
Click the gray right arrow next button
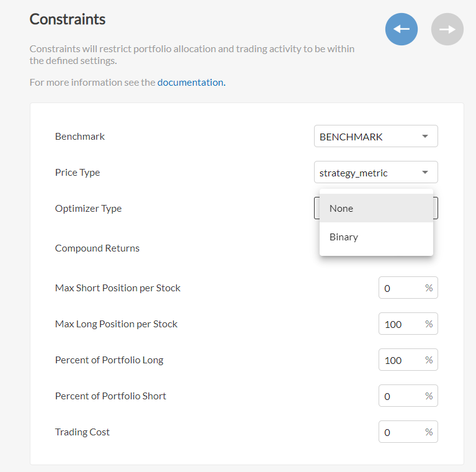[x=447, y=29]
